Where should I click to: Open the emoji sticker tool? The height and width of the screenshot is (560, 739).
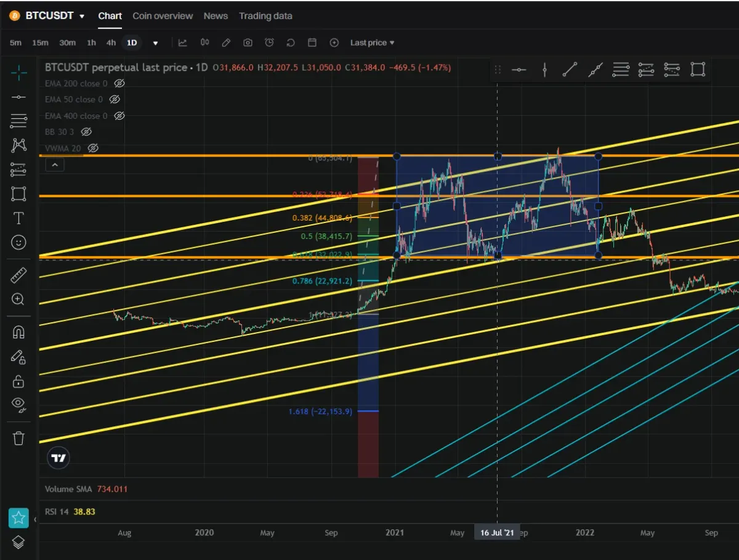click(18, 242)
